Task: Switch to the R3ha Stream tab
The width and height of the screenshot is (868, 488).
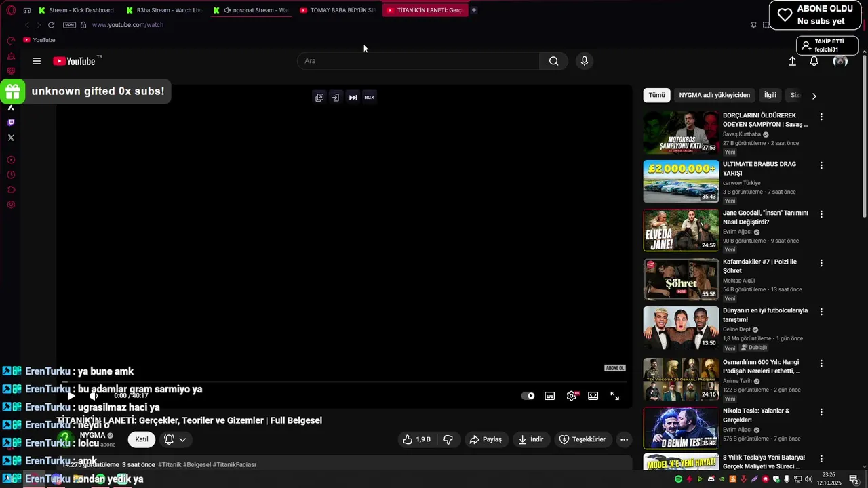Action: click(164, 10)
